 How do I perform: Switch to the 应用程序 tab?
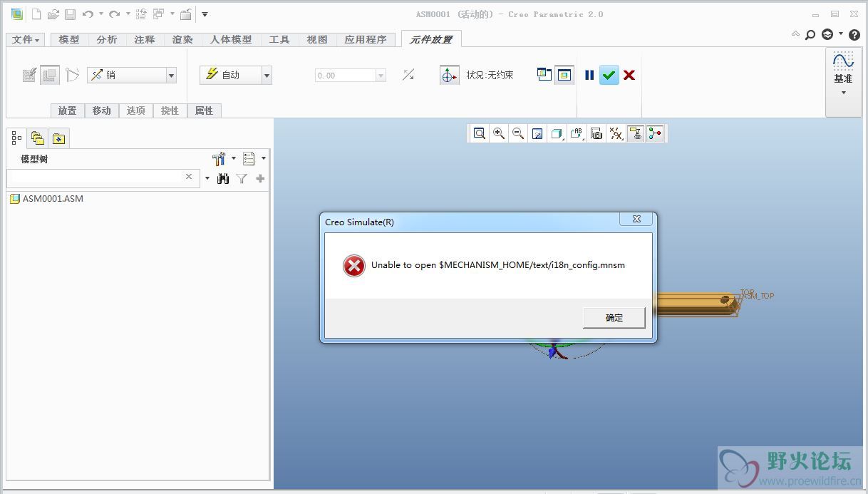pyautogui.click(x=366, y=40)
